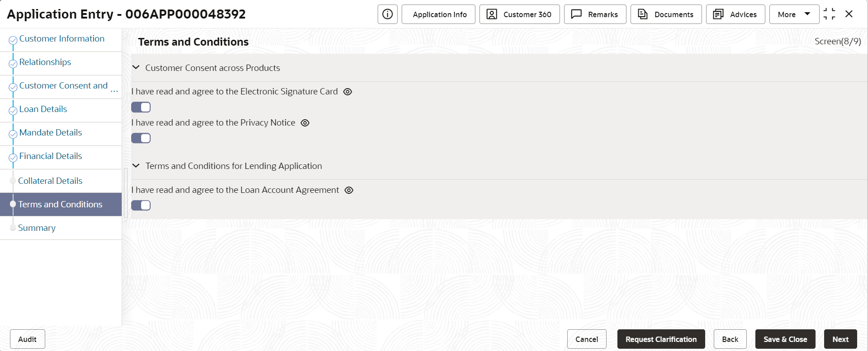Open the Advices panel

click(x=735, y=14)
